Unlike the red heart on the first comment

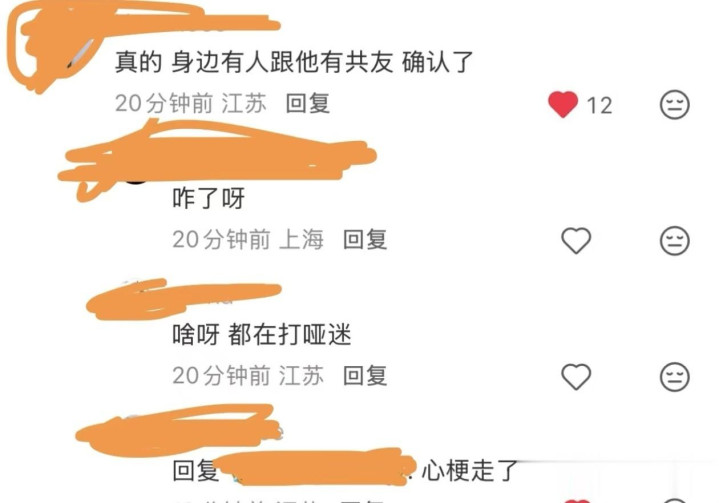pyautogui.click(x=563, y=104)
